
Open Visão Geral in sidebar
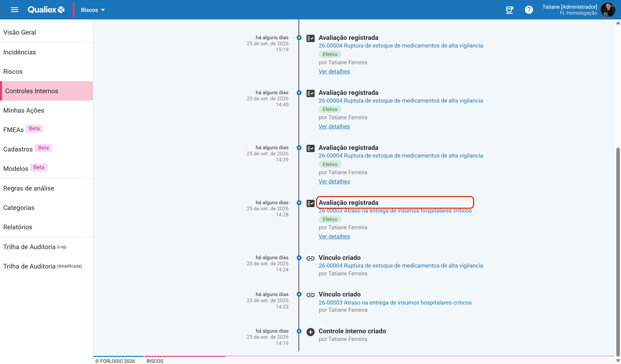[x=47, y=32]
